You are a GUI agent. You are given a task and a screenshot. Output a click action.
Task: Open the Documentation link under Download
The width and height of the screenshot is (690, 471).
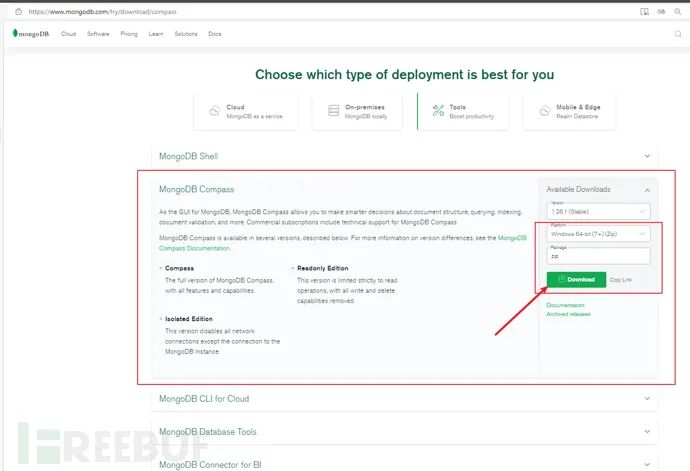[x=565, y=305]
